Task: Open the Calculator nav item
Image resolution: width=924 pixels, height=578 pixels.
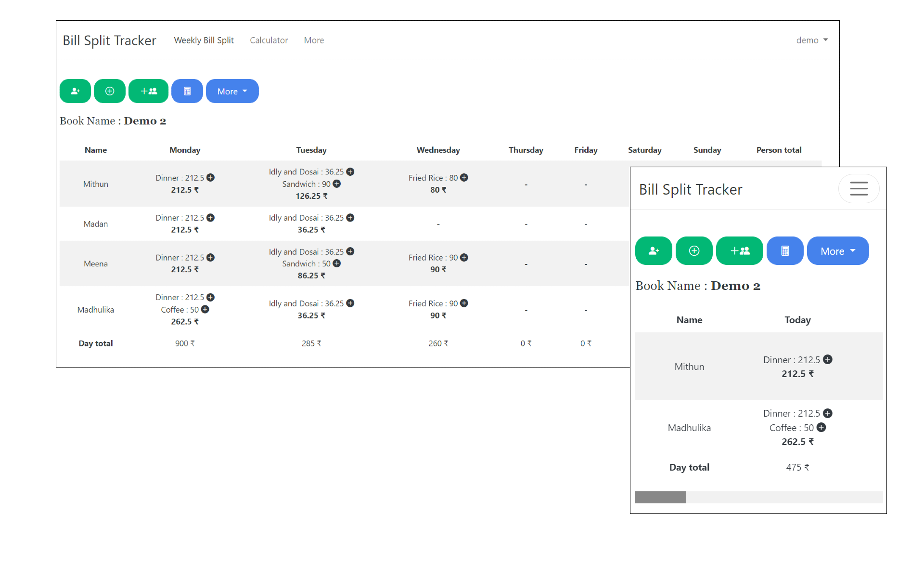Action: [x=269, y=40]
